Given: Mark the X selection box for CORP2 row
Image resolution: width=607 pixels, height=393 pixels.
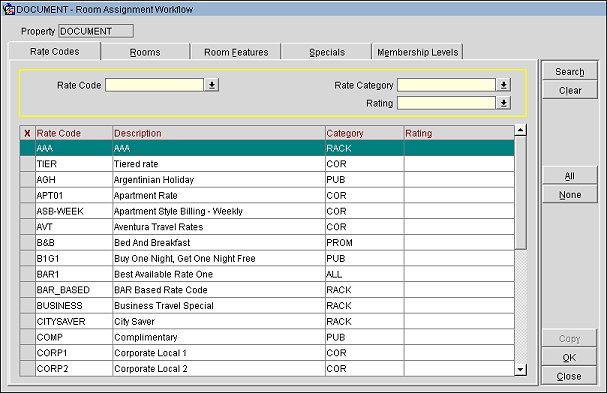Looking at the screenshot, I should pos(27,368).
